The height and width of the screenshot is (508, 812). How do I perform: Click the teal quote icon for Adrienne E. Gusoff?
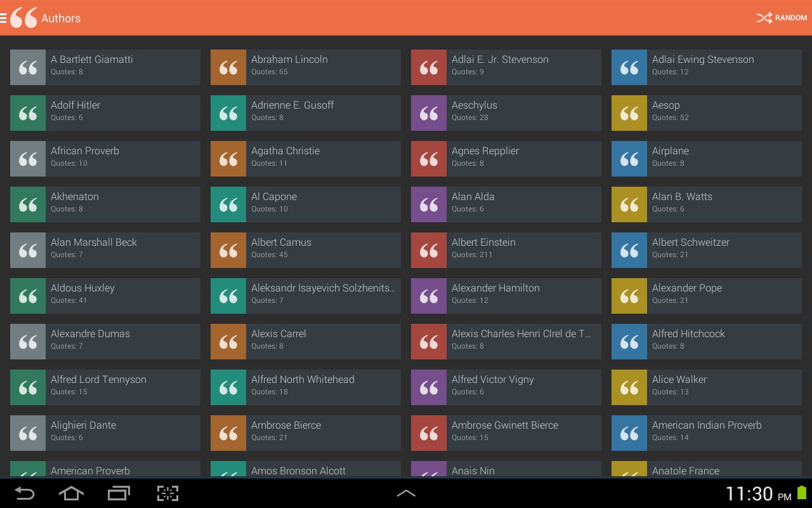(228, 113)
